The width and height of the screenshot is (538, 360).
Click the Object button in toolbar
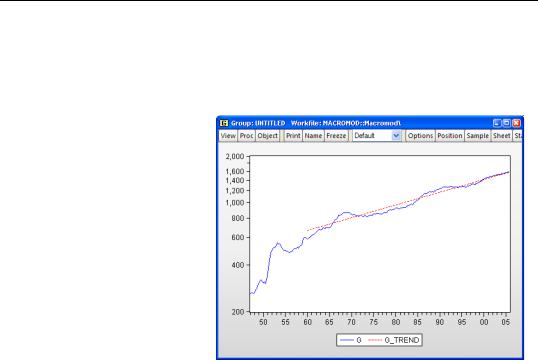268,136
